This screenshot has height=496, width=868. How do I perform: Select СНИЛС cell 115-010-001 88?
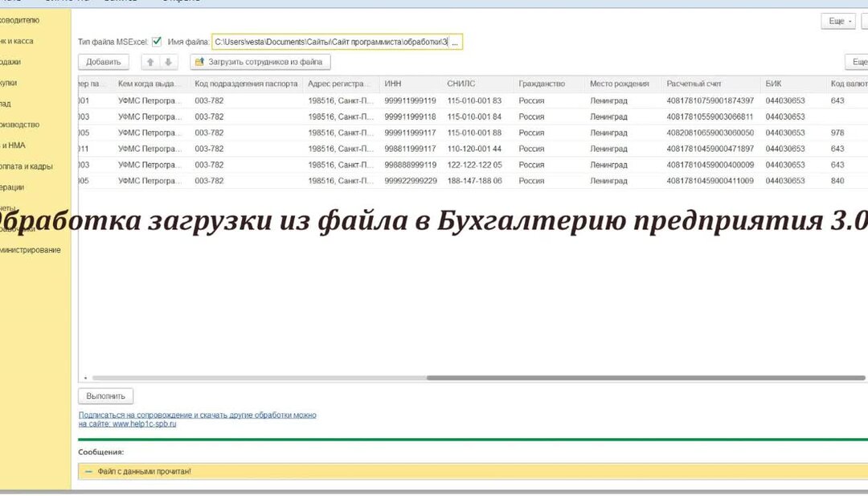pos(477,133)
